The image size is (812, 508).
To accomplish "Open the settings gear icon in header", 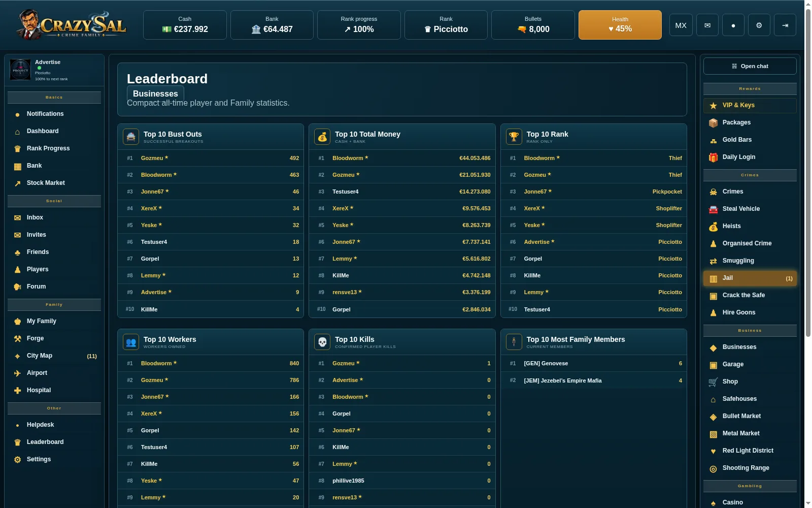I will pos(759,25).
